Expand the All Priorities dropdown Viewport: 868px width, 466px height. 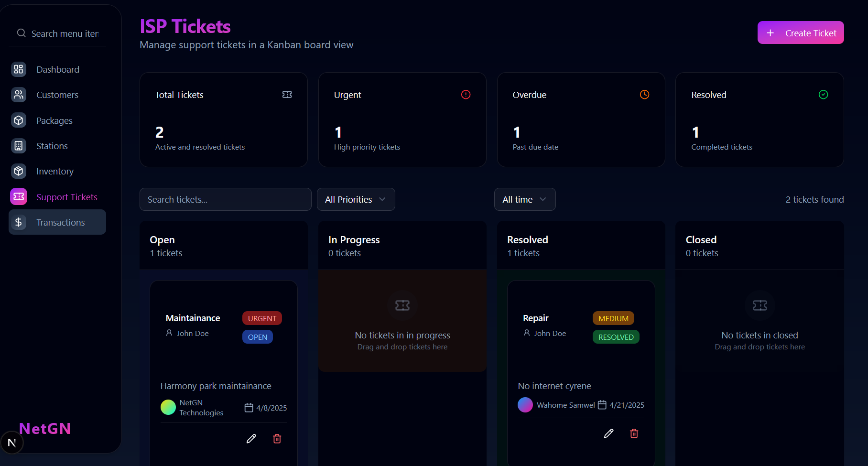[x=356, y=199]
